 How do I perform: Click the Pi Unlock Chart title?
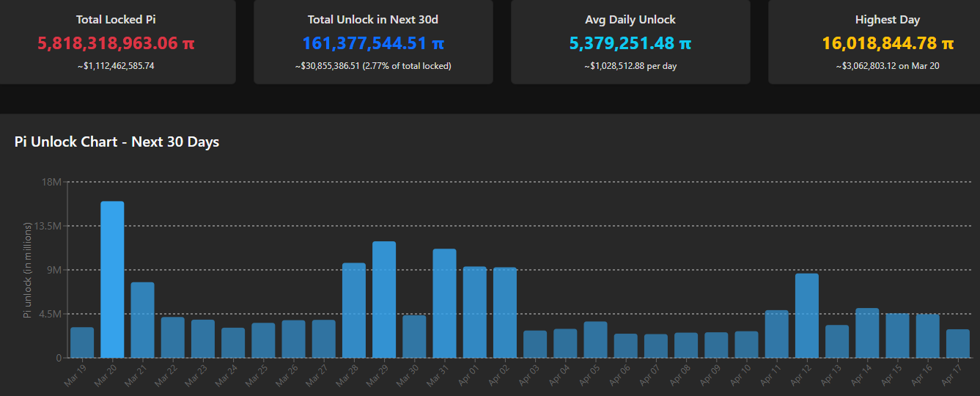(117, 142)
